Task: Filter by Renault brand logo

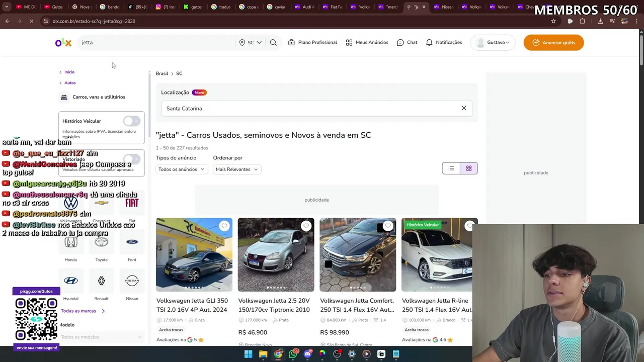Action: pyautogui.click(x=102, y=281)
